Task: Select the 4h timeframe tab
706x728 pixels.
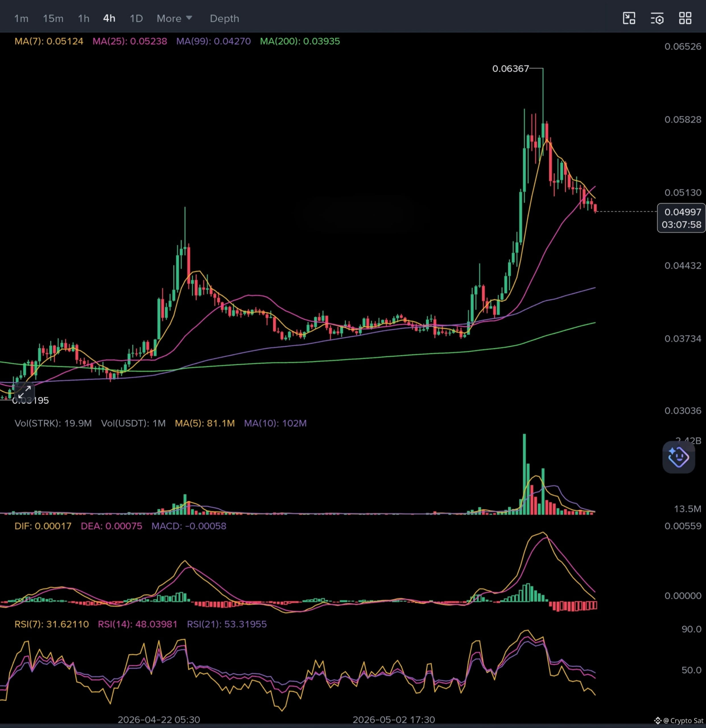Action: pos(109,18)
